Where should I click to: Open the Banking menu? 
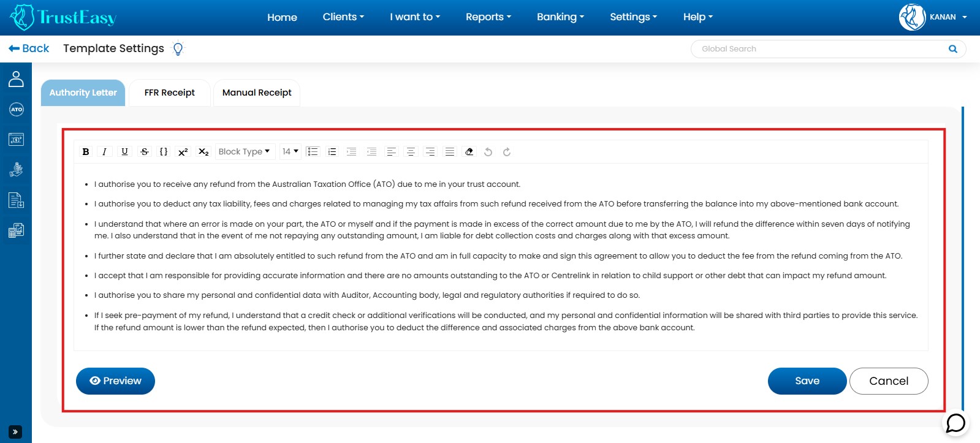560,17
